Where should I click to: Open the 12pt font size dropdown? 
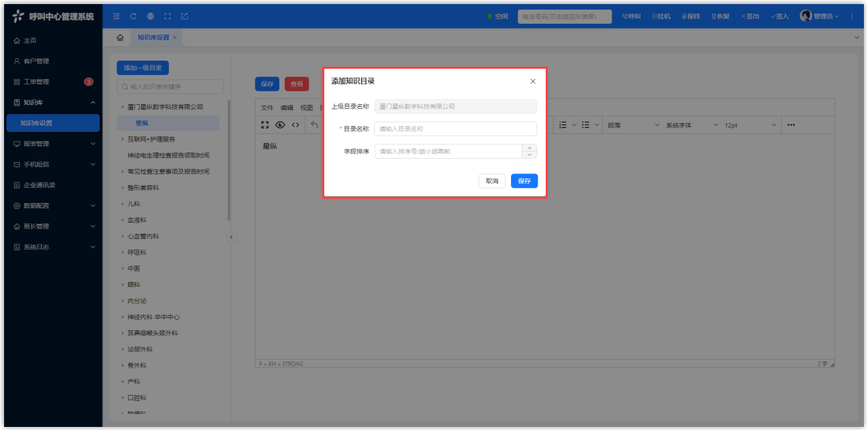pos(750,125)
